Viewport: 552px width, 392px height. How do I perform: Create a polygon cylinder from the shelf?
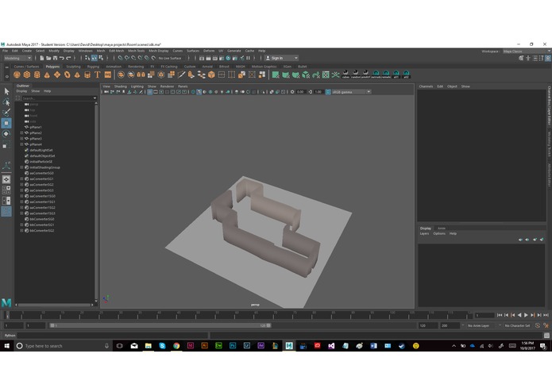click(x=37, y=75)
